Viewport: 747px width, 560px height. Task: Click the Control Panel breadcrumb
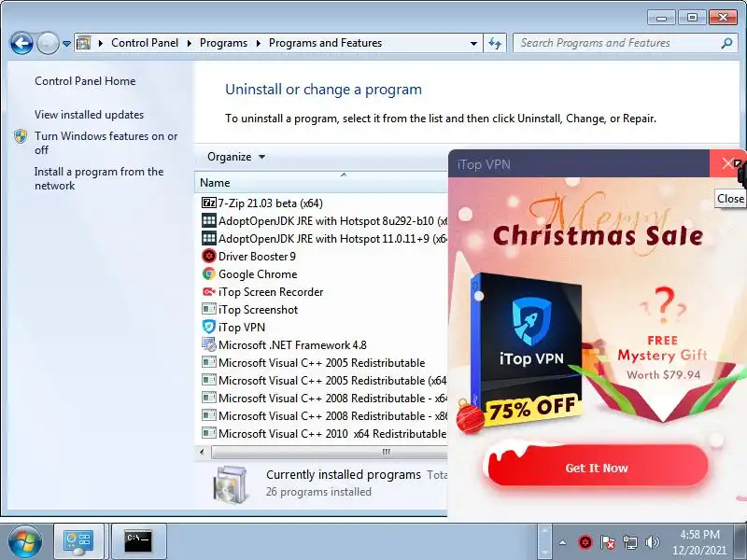pyautogui.click(x=145, y=43)
